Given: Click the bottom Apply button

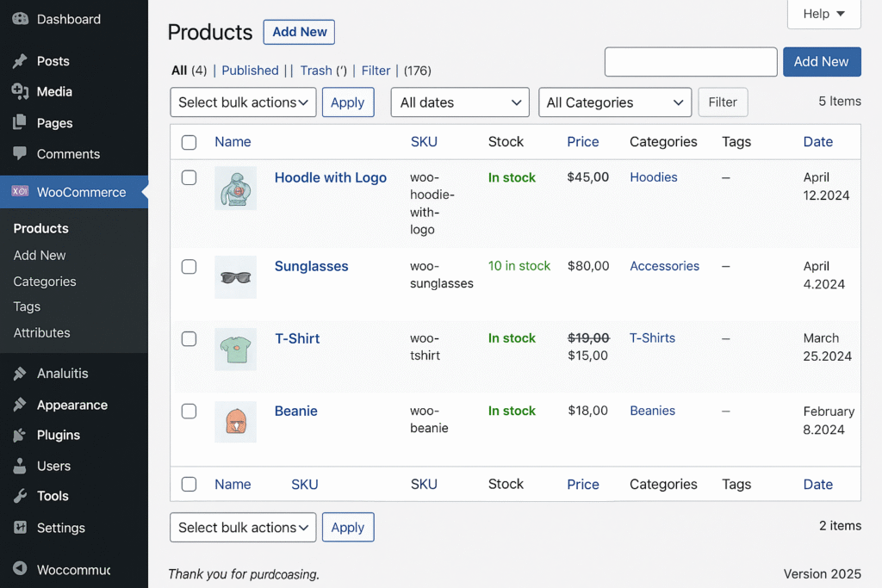Looking at the screenshot, I should click(348, 527).
